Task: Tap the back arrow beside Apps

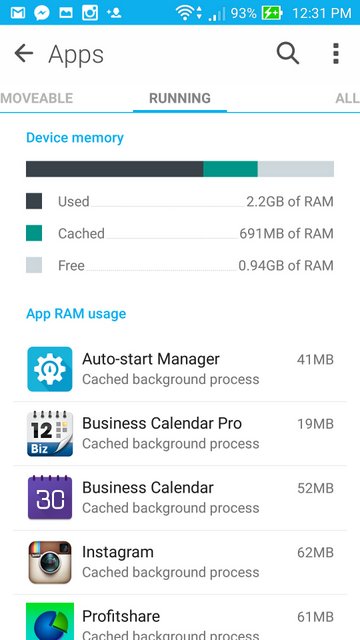Action: (x=24, y=53)
